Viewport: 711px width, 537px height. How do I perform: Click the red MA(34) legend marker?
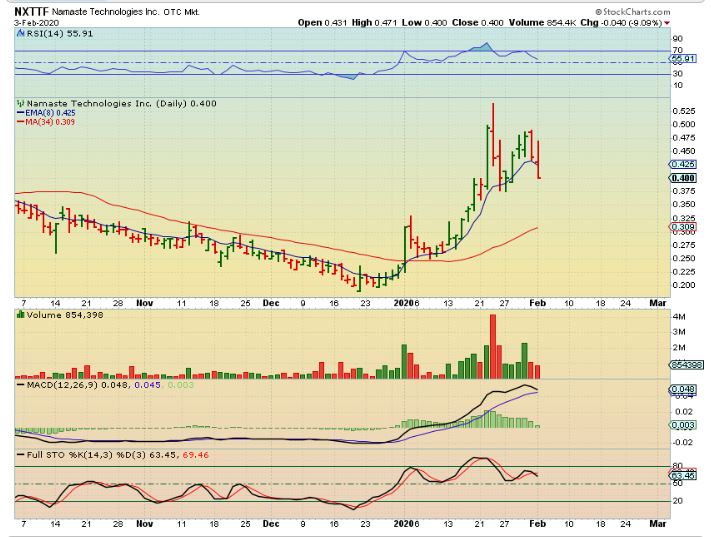(18, 122)
